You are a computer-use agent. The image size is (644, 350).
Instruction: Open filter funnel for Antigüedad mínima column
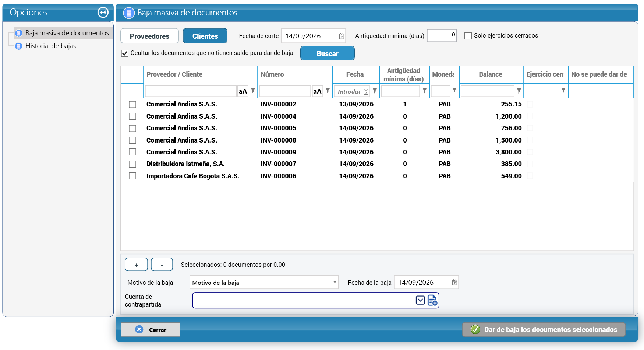425,91
